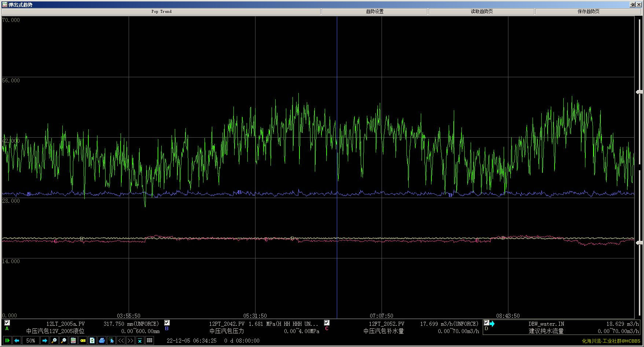Click the pen A letter label
644x347 pixels.
(x=7, y=329)
